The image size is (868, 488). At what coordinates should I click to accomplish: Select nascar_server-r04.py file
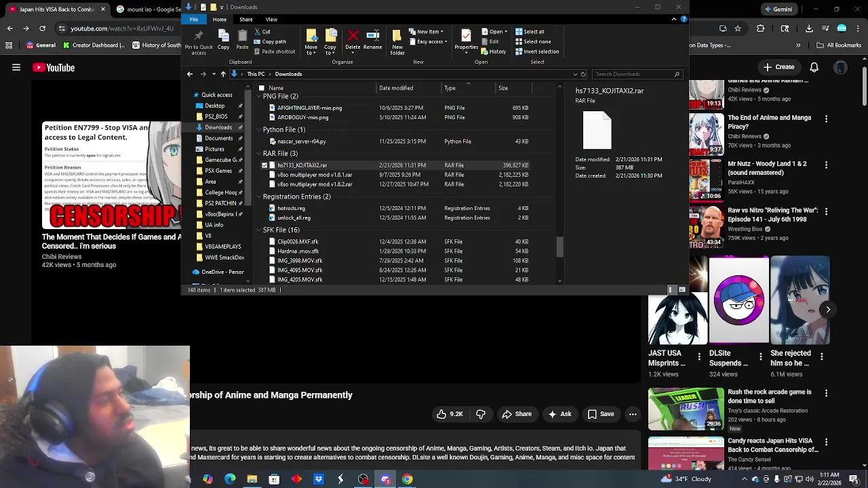301,142
